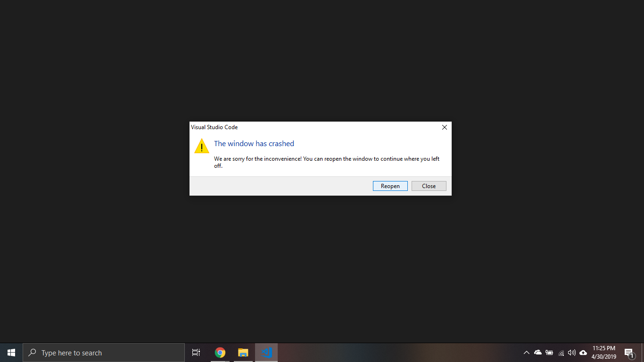644x362 pixels.
Task: Click 'The window has crashed' heading
Action: 254,144
